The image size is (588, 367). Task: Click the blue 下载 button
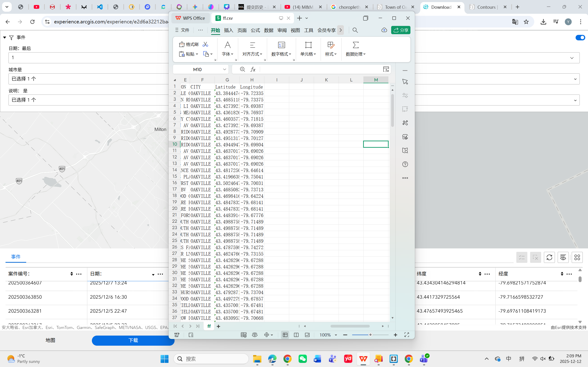point(133,340)
